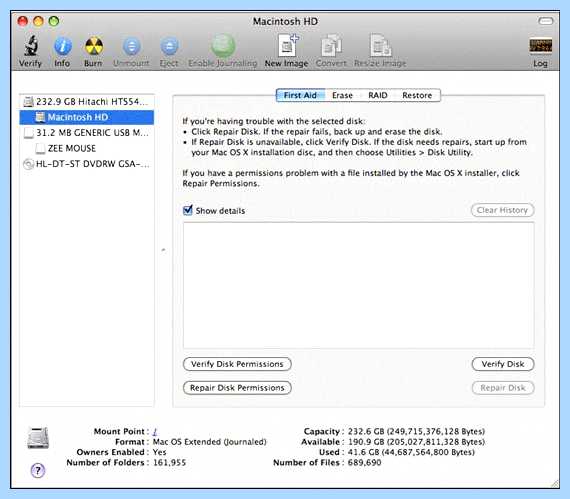
Task: Select the HL-DT-ST DVDRW drive
Action: [87, 164]
